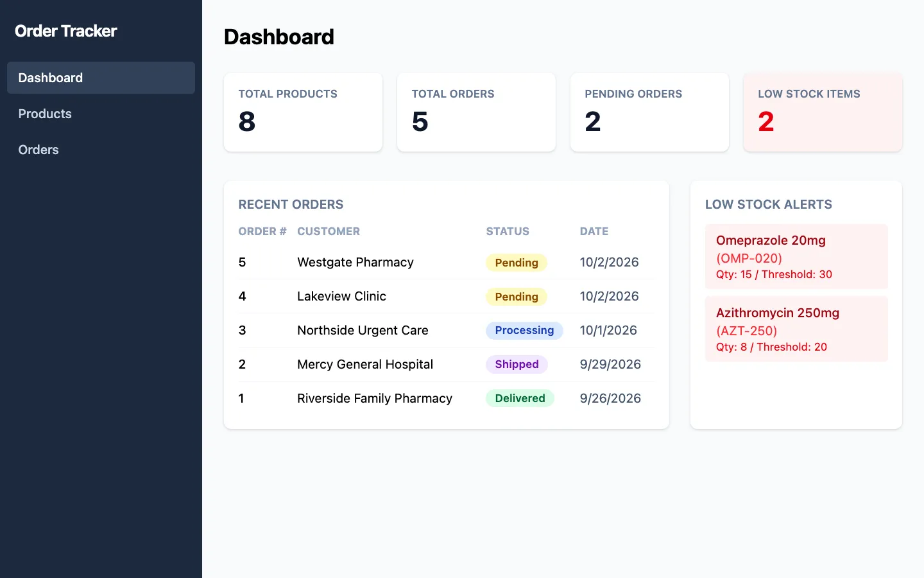This screenshot has width=924, height=578.
Task: Click the Delivered status badge
Action: point(520,398)
